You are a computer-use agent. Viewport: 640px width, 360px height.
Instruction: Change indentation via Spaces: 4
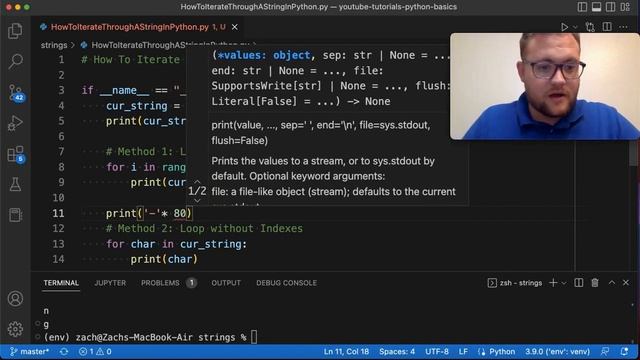pyautogui.click(x=397, y=351)
